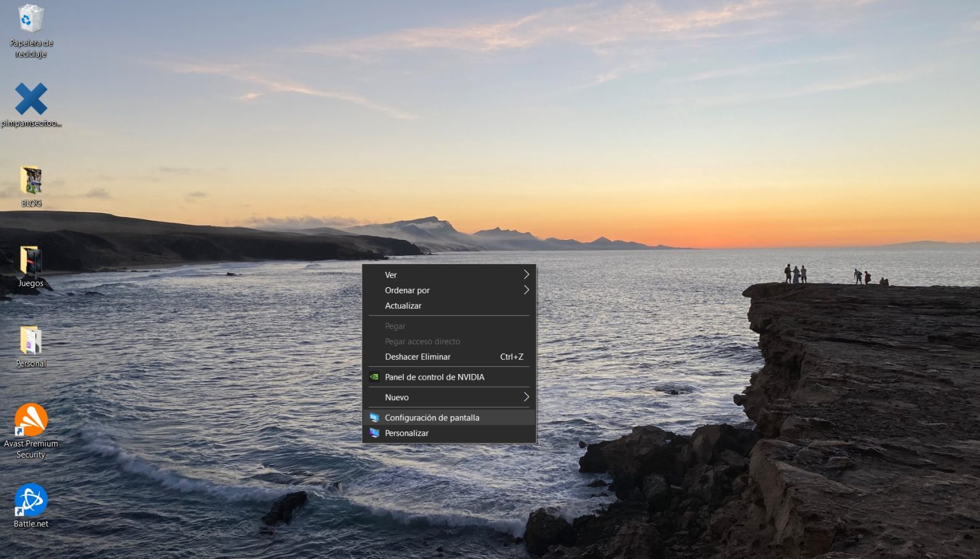The image size is (980, 559).
Task: Open Configuración de pantalla
Action: click(x=432, y=417)
